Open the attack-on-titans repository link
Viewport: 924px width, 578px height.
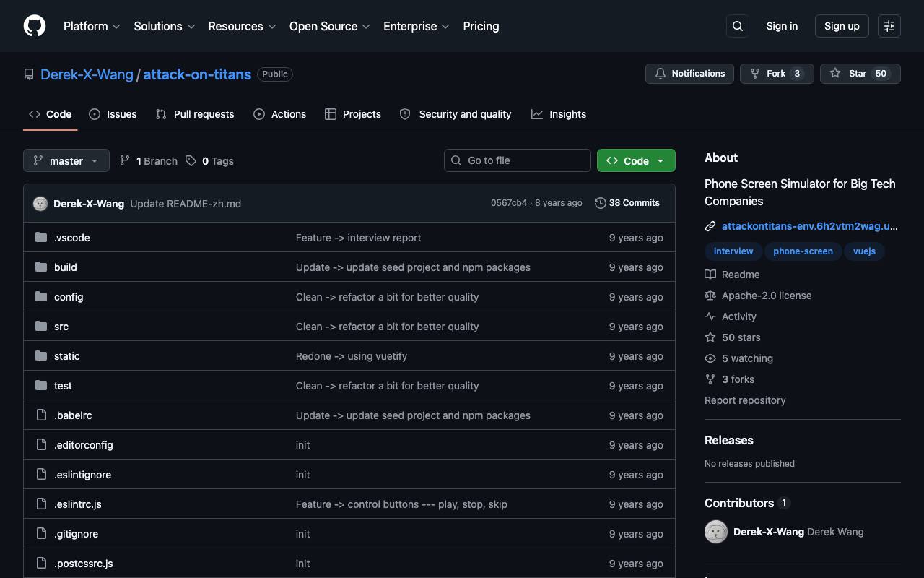pyautogui.click(x=197, y=74)
